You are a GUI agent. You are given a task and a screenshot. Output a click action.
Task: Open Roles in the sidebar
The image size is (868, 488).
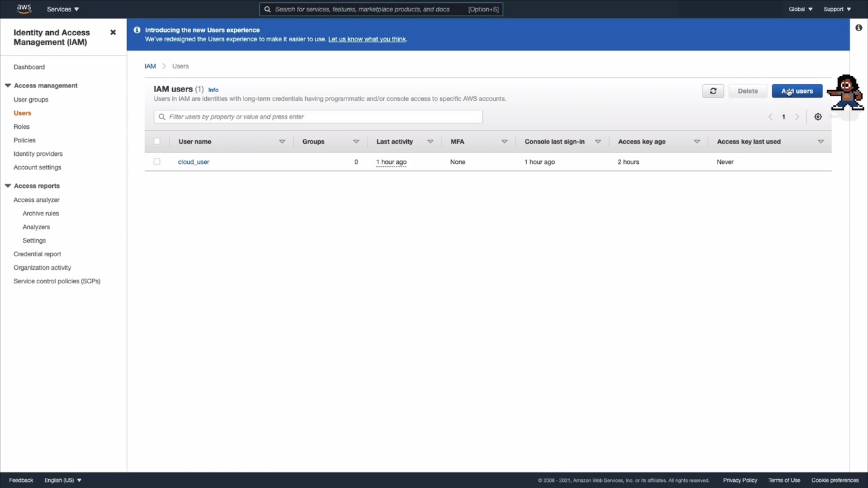tap(22, 127)
